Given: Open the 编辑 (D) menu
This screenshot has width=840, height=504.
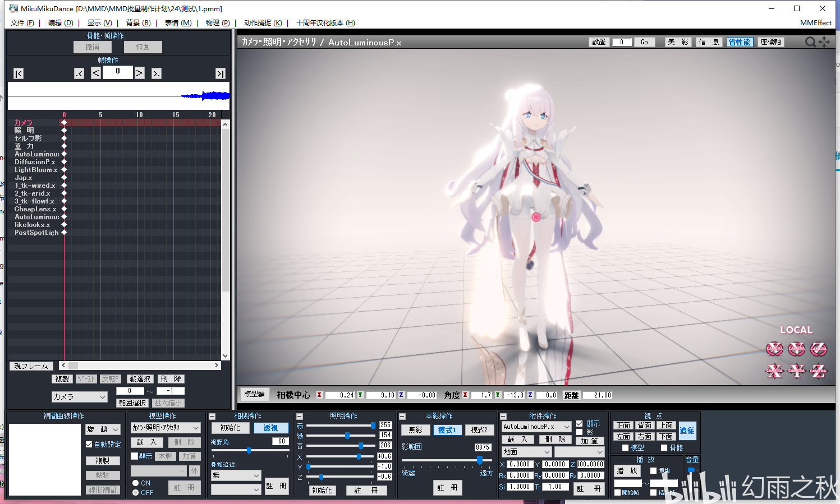Looking at the screenshot, I should (x=61, y=23).
